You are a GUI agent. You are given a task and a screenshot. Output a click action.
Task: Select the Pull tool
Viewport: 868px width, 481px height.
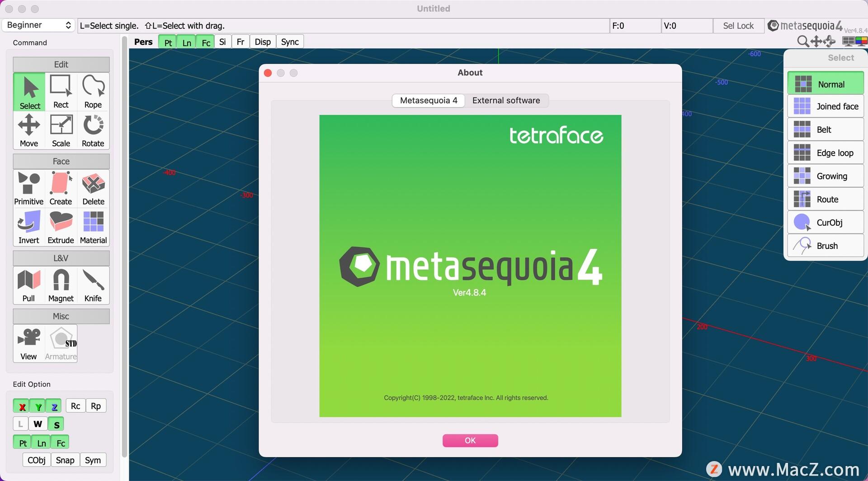(x=29, y=286)
